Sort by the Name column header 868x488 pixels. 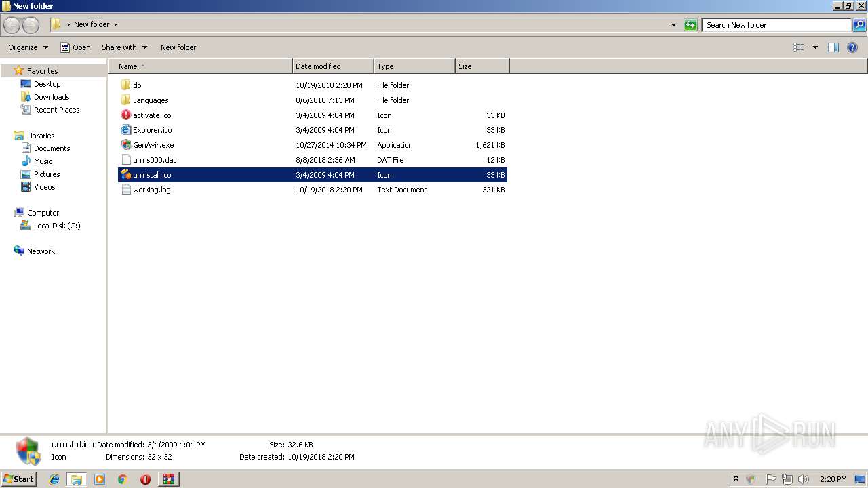click(x=200, y=66)
